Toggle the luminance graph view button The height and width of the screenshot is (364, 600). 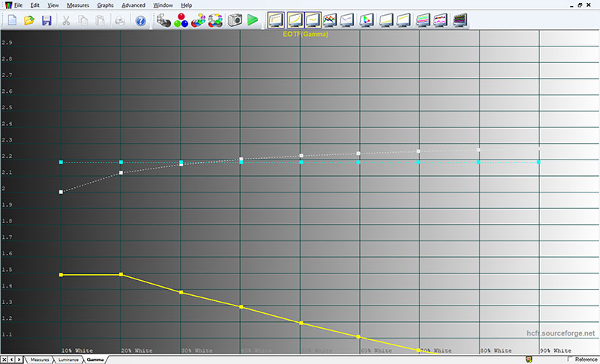[295, 20]
